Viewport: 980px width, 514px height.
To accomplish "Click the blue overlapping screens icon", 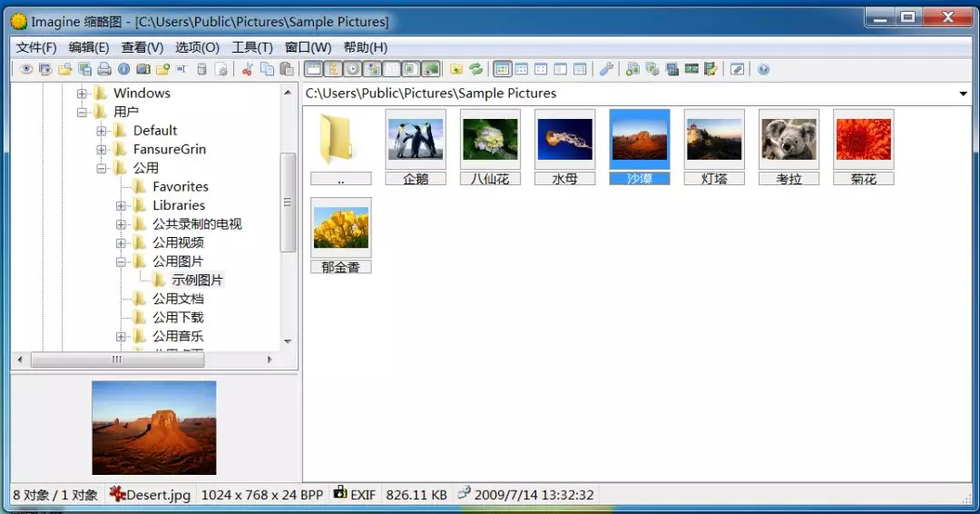I will point(672,69).
